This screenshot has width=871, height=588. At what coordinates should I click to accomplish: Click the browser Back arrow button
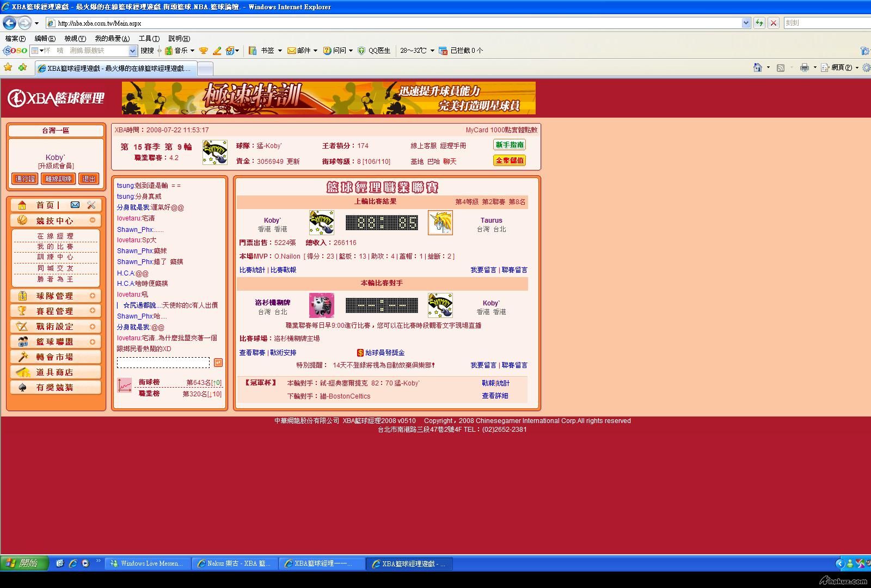[x=9, y=23]
